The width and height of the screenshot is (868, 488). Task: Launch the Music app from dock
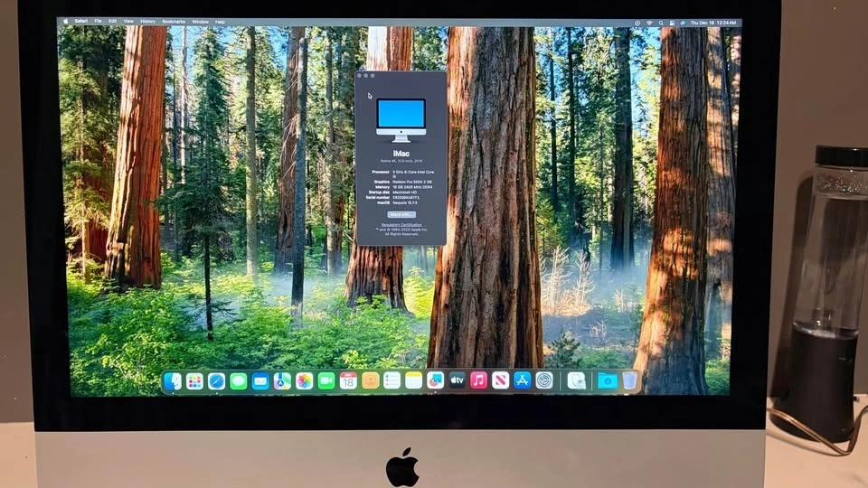pyautogui.click(x=478, y=380)
